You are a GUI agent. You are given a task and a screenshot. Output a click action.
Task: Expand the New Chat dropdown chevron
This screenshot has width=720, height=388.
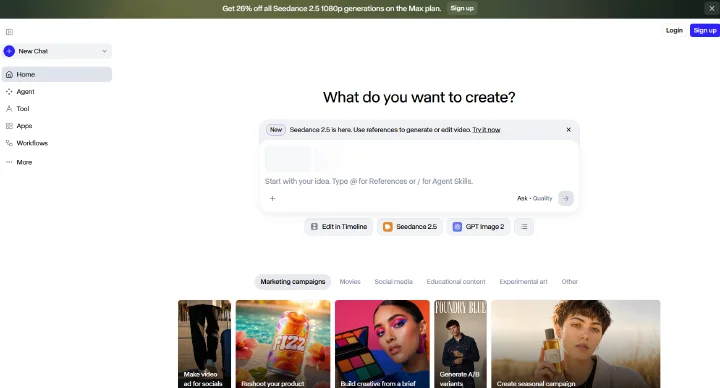(x=104, y=51)
